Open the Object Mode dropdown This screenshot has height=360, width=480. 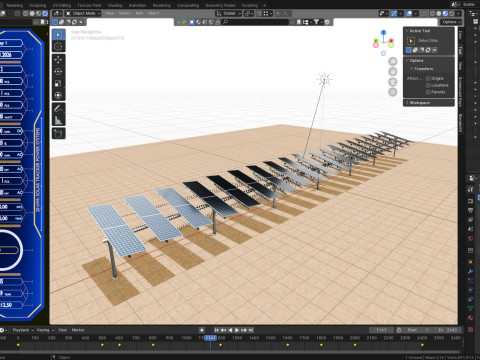[x=83, y=13]
